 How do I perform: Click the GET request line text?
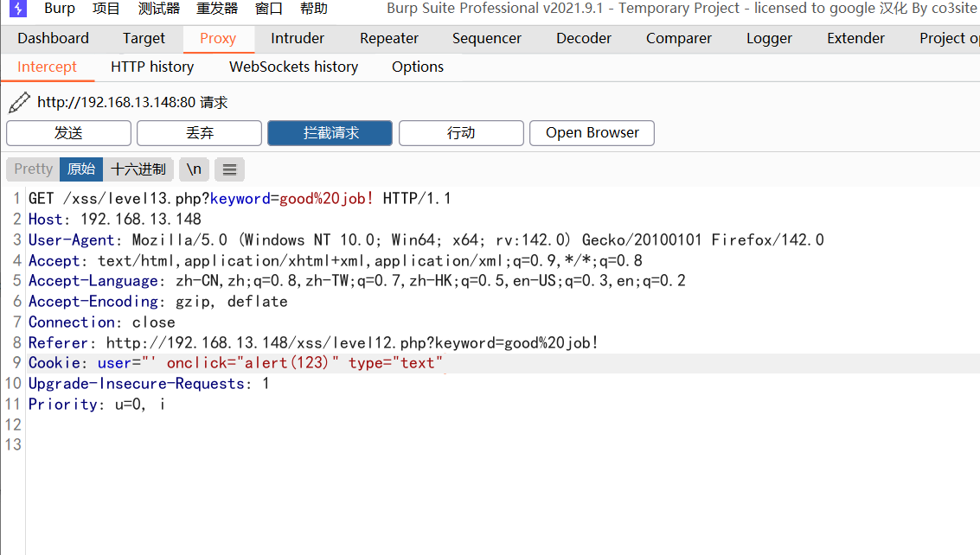click(240, 199)
